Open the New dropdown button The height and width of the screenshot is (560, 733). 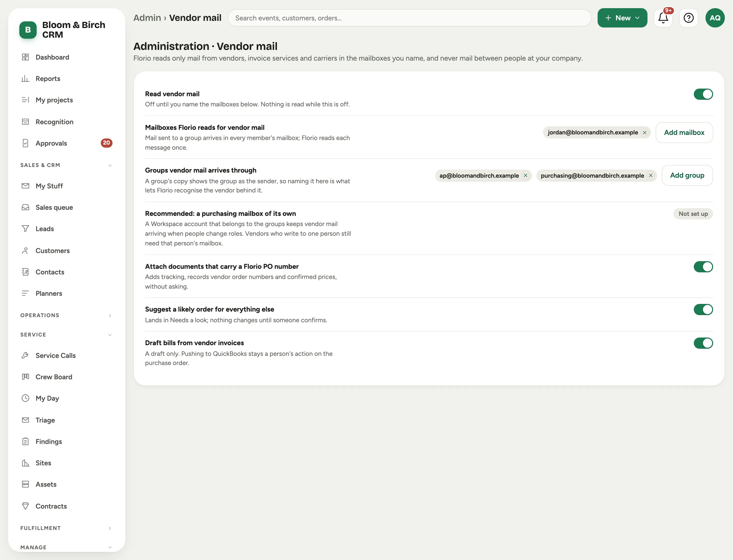(622, 18)
